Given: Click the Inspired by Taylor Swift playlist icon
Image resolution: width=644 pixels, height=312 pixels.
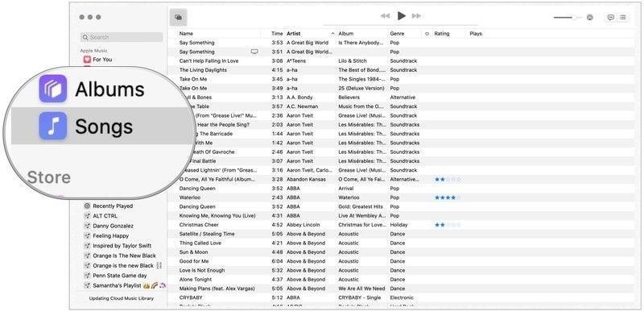Looking at the screenshot, I should (x=87, y=246).
